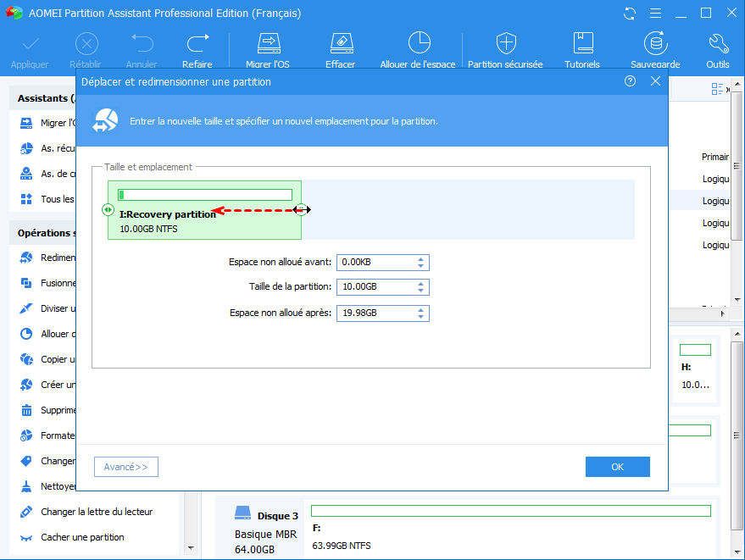Image resolution: width=745 pixels, height=560 pixels.
Task: Collapse the Opérations section header
Action: click(x=42, y=233)
